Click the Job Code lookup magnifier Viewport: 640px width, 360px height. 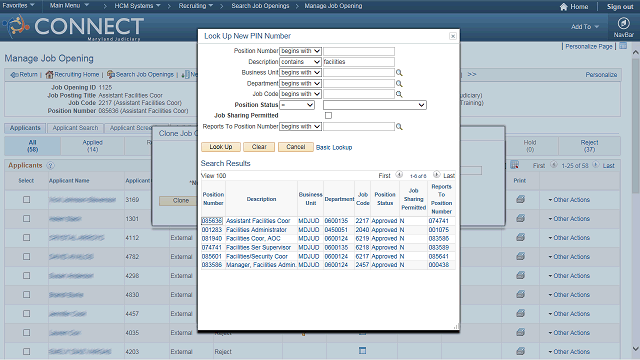(399, 94)
